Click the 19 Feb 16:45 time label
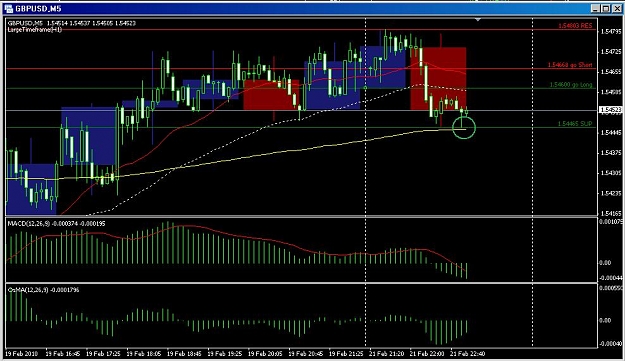Viewport: 625px width, 361px height. (63, 353)
